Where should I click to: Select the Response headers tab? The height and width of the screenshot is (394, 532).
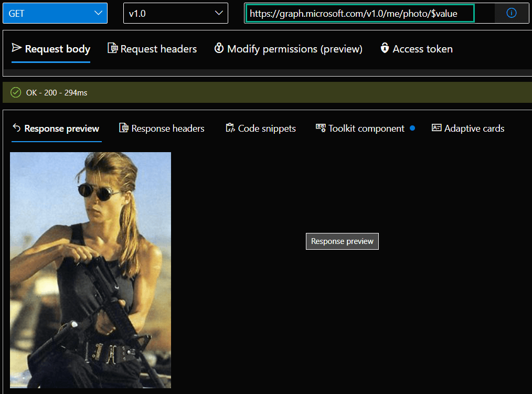(162, 129)
